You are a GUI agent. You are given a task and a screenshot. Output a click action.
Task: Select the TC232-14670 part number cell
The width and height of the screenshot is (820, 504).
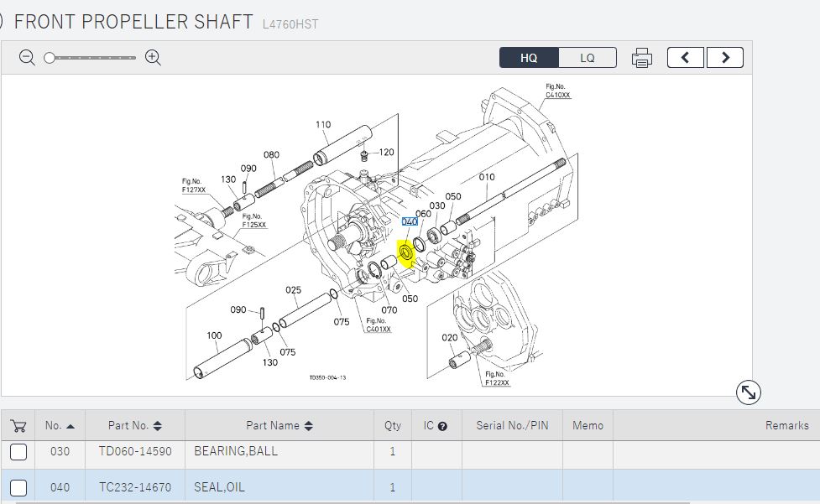[x=134, y=487]
